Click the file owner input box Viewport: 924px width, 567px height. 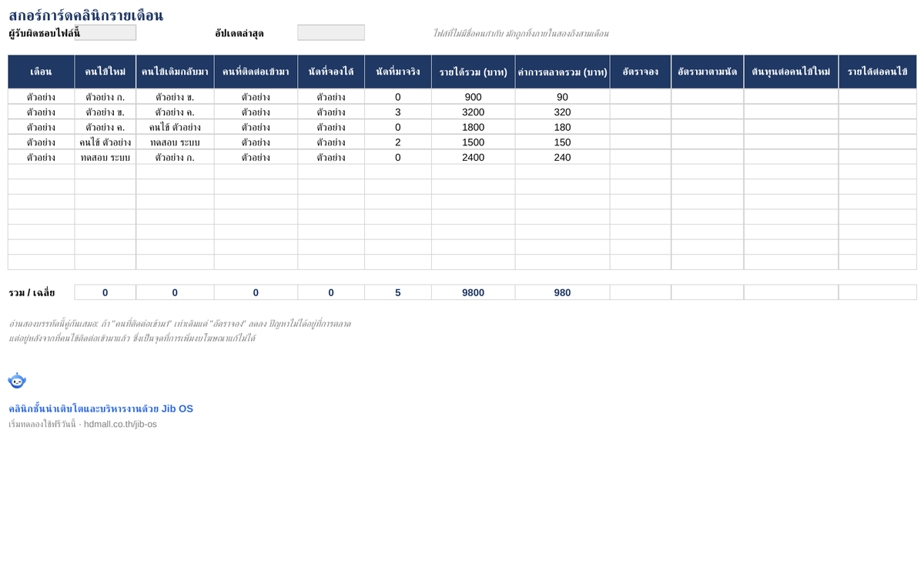(105, 32)
